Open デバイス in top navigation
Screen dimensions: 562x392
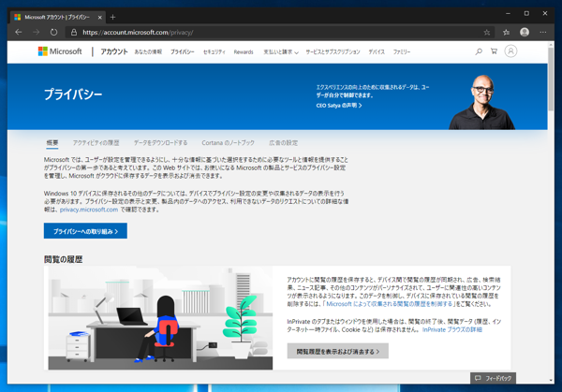377,51
